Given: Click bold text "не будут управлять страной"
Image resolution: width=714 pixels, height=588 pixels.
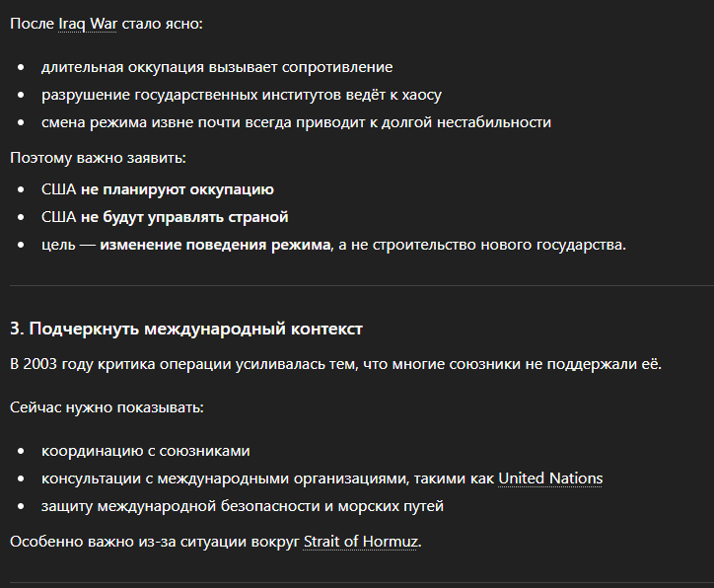Looking at the screenshot, I should [184, 217].
